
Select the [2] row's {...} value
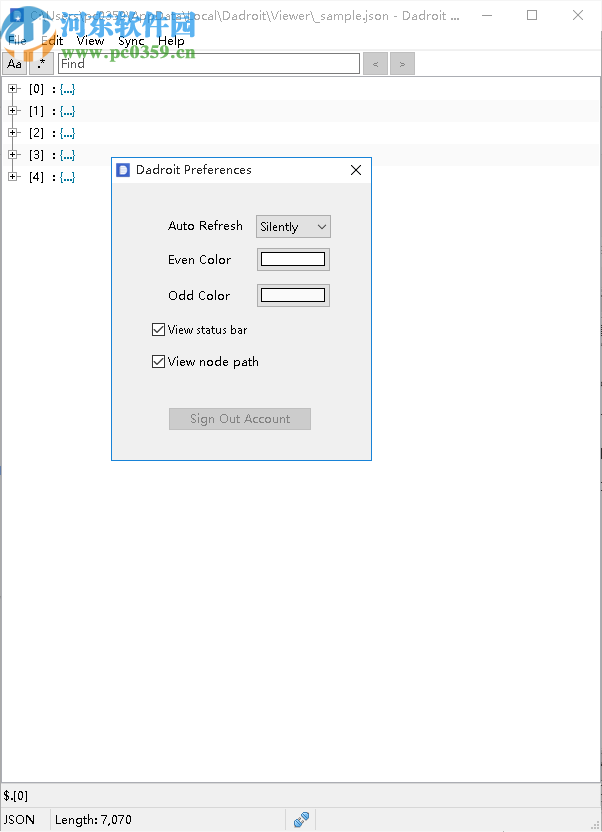click(67, 133)
